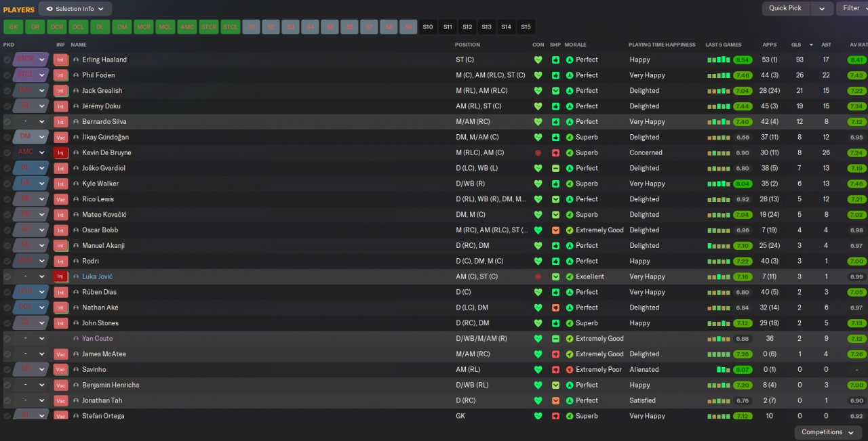868x441 pixels.
Task: Click Jonathan Tah's orange sharpness icon
Action: point(555,400)
